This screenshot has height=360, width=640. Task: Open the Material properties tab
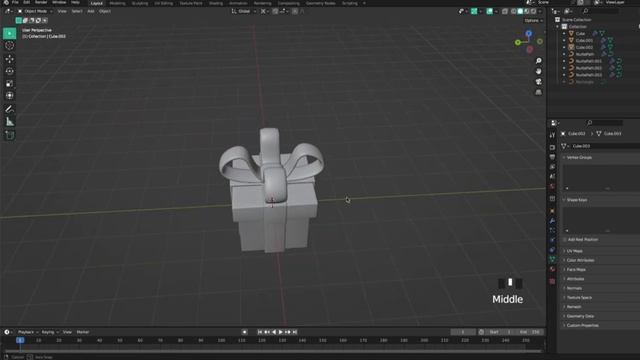552,269
